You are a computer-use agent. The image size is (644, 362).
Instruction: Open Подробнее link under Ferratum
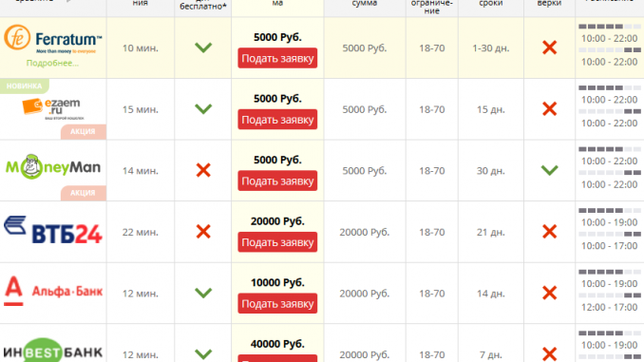[52, 64]
